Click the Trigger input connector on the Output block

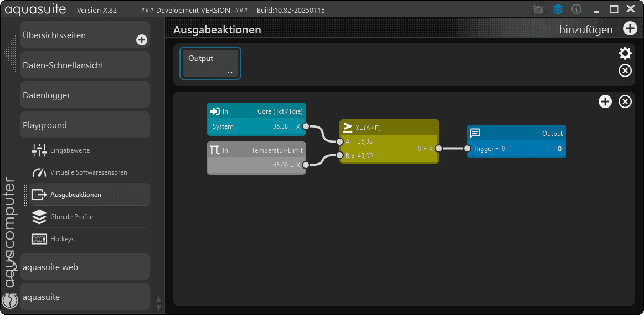(x=467, y=149)
